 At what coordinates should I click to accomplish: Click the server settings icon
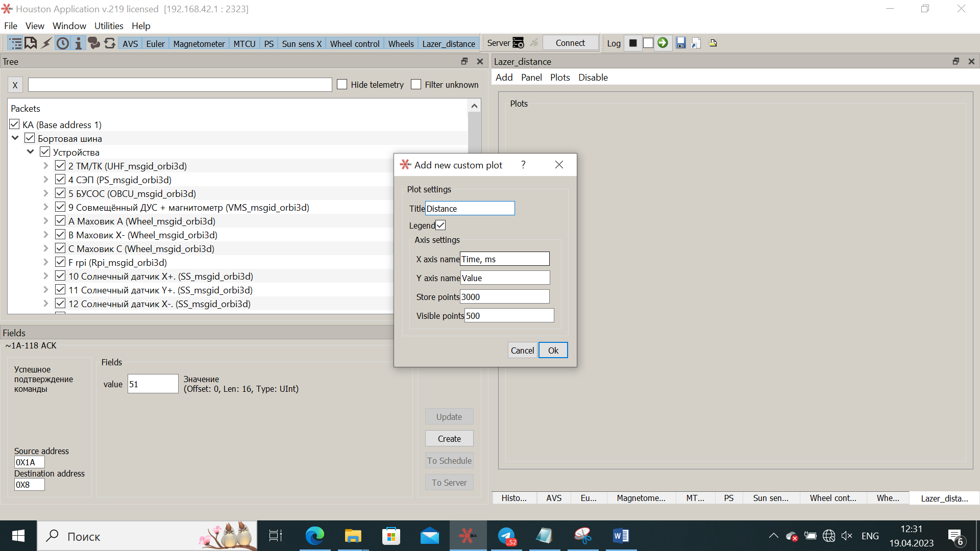tap(518, 43)
